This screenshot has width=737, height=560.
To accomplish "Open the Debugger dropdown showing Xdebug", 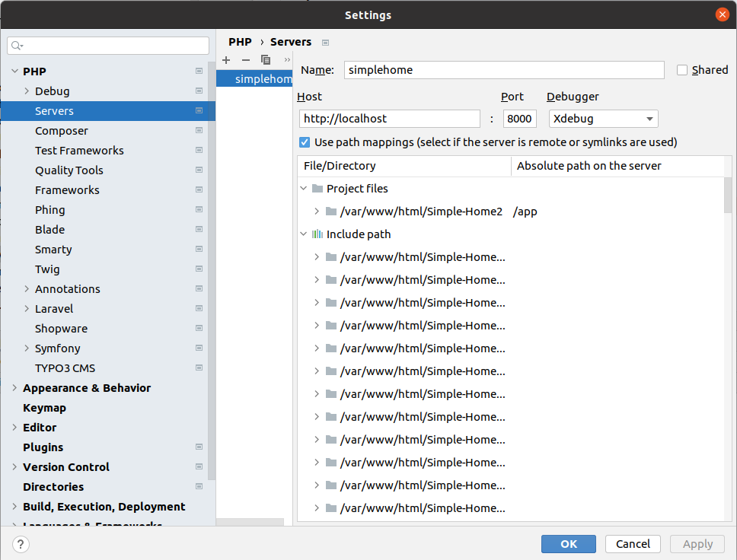I will pos(603,119).
